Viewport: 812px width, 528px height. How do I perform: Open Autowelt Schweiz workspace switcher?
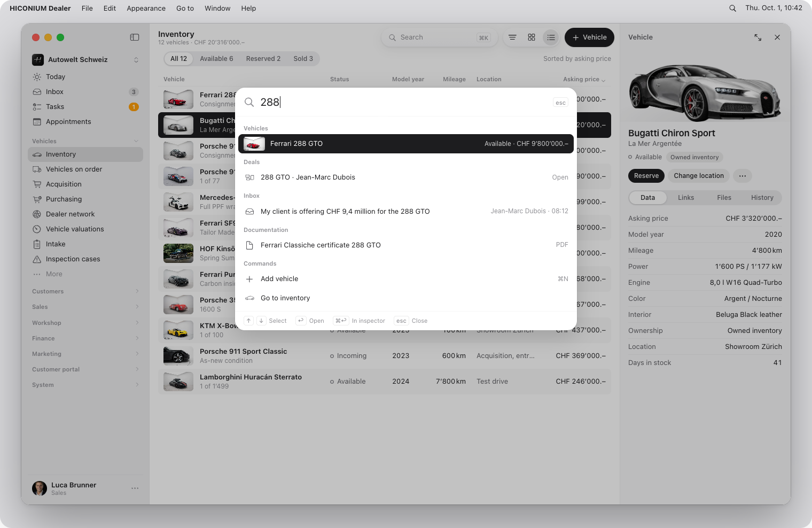pos(85,60)
